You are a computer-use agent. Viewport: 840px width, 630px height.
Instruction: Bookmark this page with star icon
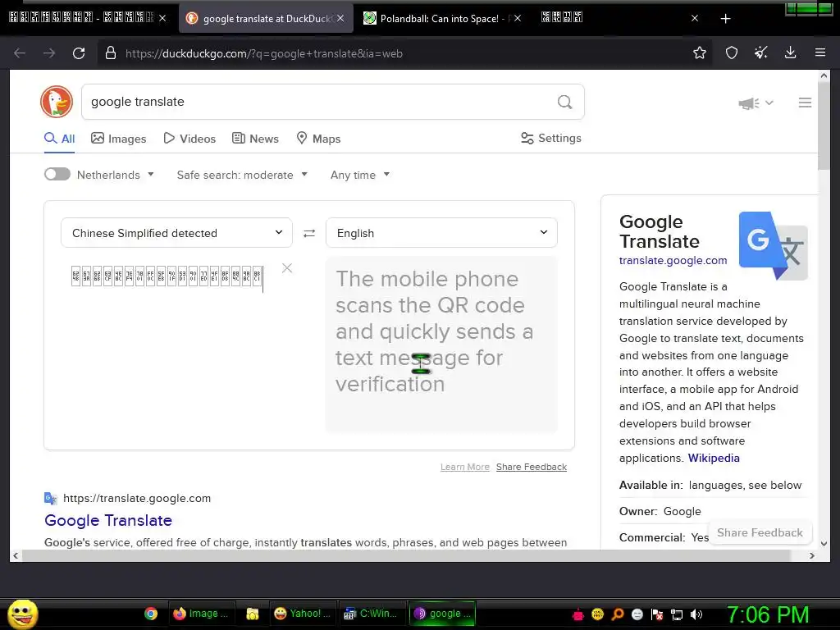coord(699,52)
